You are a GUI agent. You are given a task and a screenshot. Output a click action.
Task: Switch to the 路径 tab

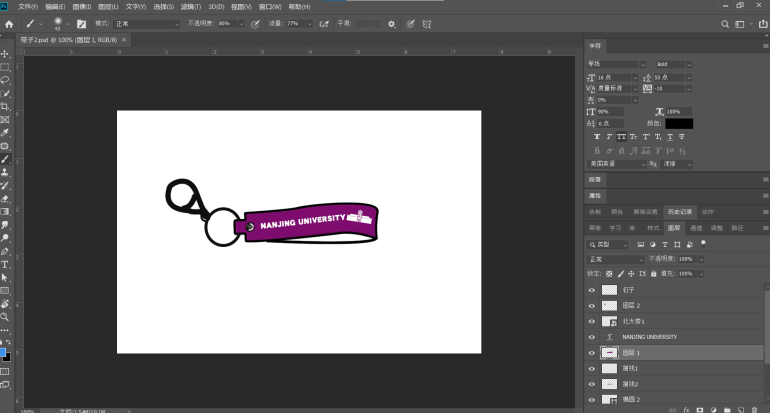(737, 228)
